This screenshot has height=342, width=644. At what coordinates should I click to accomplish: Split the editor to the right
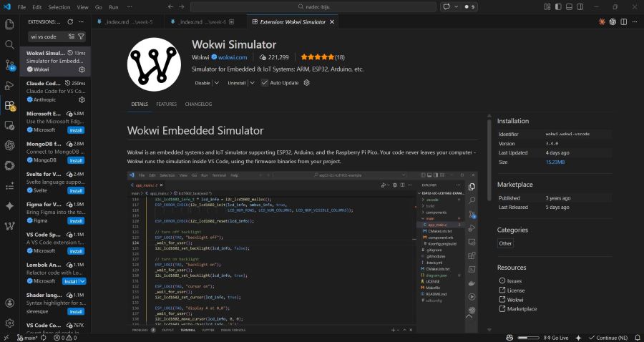(624, 21)
